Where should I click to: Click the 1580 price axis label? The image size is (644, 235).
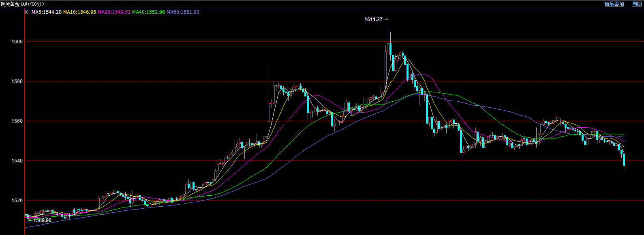click(x=17, y=81)
